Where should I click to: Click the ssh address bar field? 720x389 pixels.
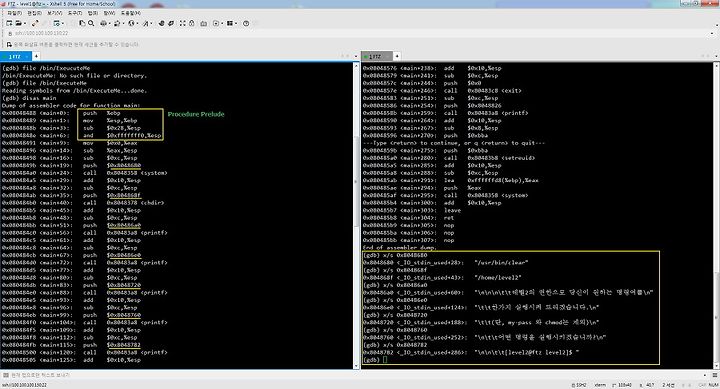pyautogui.click(x=358, y=33)
